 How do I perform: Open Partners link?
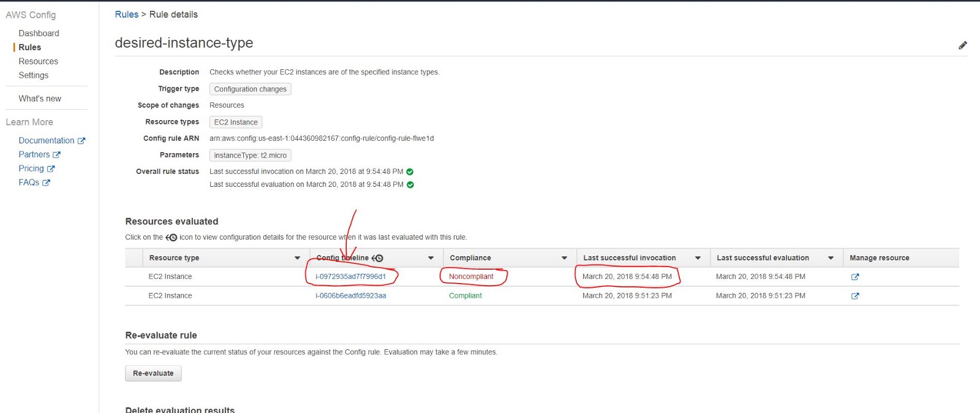coord(34,154)
